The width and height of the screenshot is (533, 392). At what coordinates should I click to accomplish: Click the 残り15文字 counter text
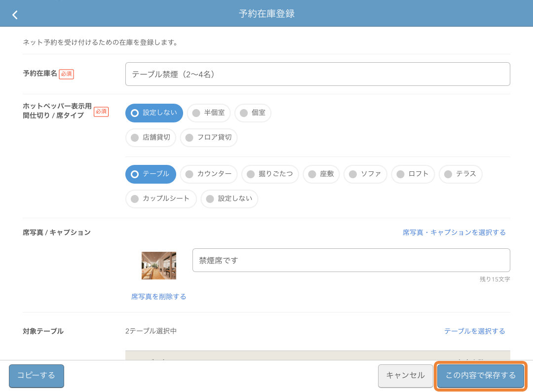(x=495, y=279)
